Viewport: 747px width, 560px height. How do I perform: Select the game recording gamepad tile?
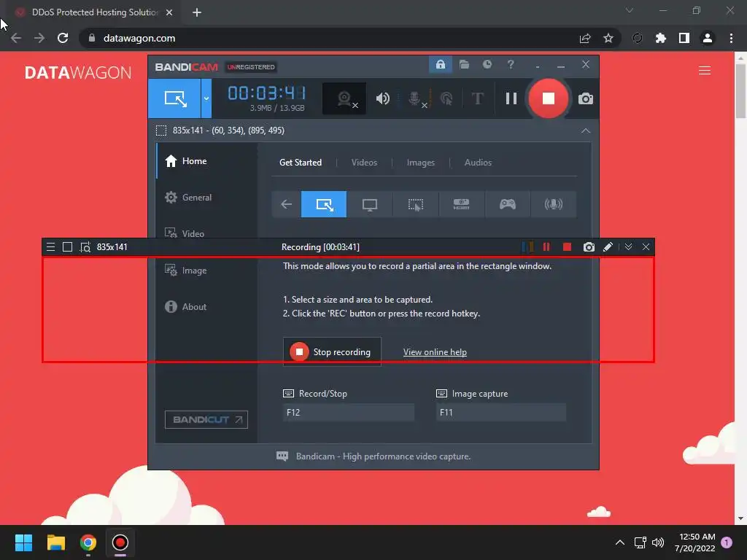pos(508,204)
